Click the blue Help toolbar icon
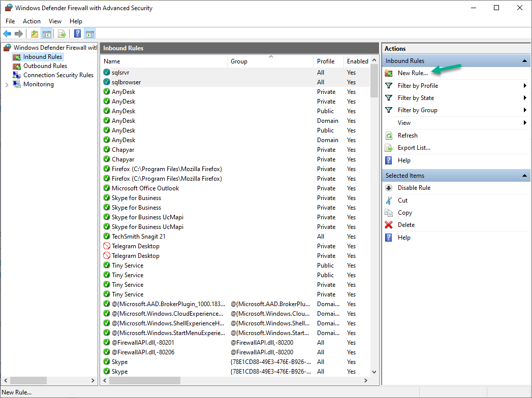The image size is (532, 398). pyautogui.click(x=78, y=34)
